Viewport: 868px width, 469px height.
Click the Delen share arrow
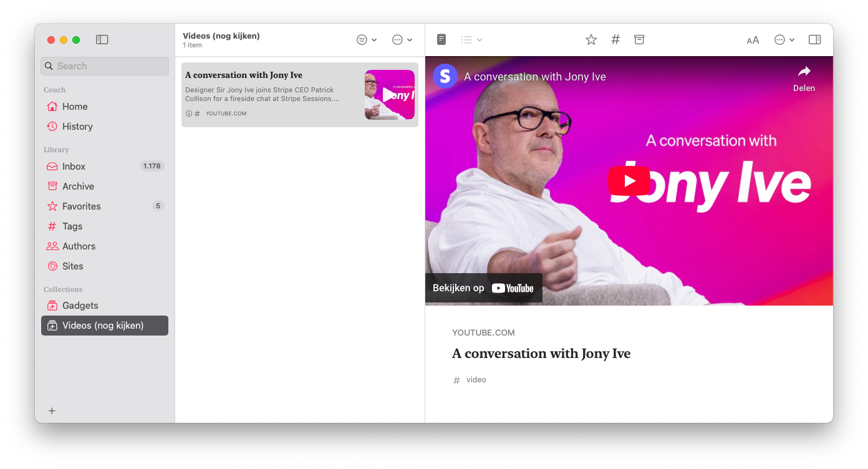(x=804, y=79)
